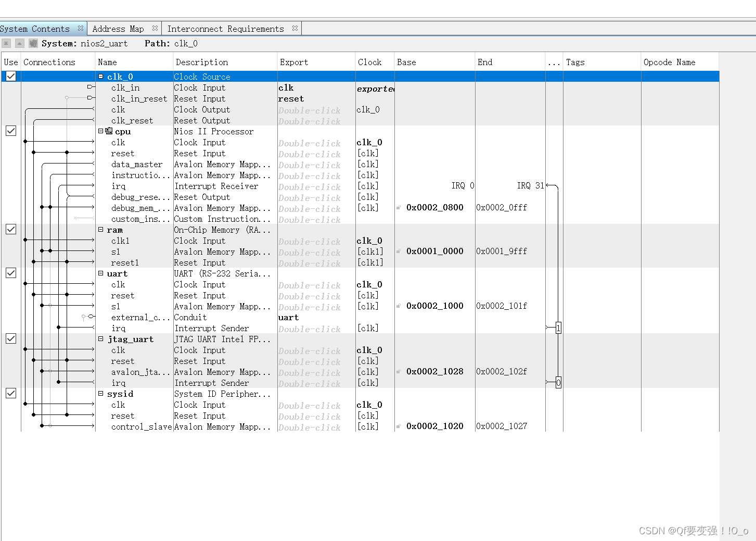
Task: Click the export port symbol beside clk_in
Action: click(91, 87)
